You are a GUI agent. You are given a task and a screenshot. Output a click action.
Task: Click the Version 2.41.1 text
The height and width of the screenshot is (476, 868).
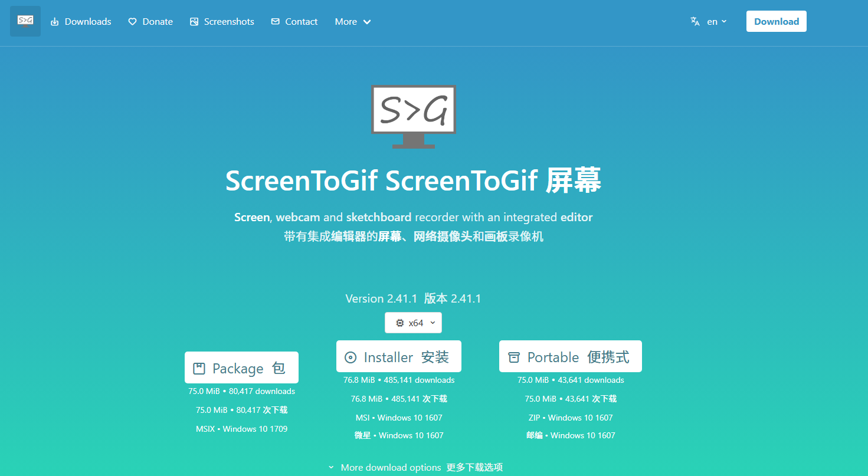point(381,298)
